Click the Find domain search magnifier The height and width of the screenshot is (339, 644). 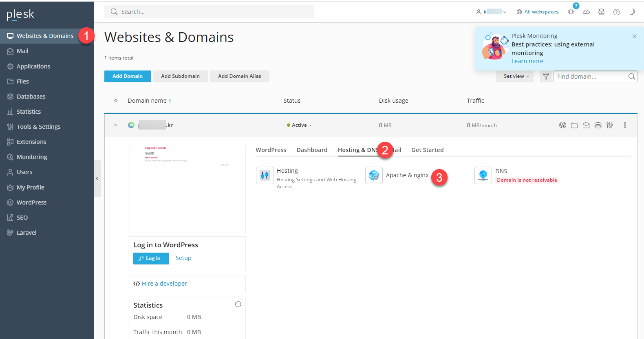[632, 76]
